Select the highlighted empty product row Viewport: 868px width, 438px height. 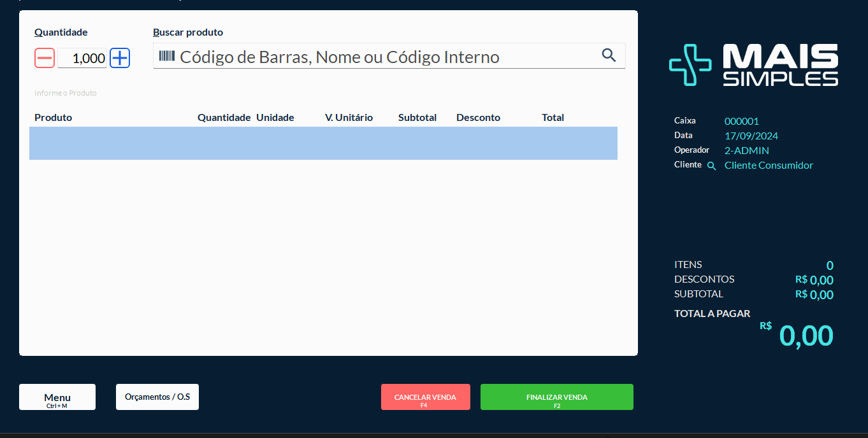(323, 143)
